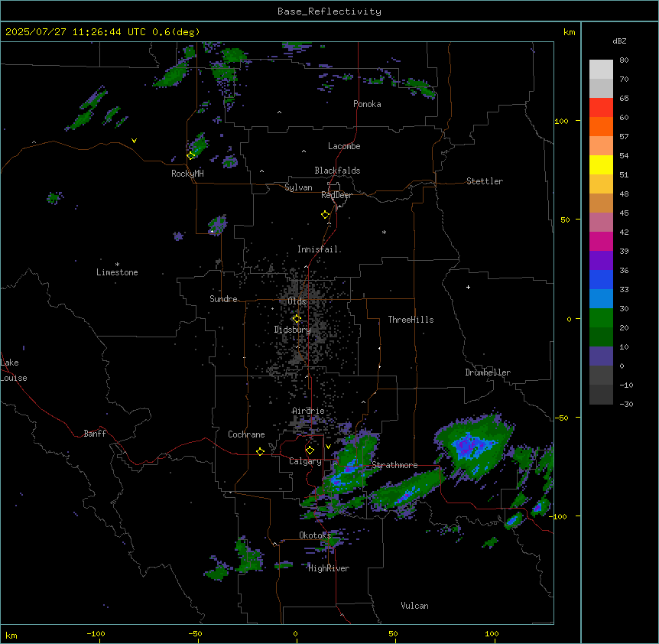
Task: Click the Strathmore label
Action: (x=394, y=465)
